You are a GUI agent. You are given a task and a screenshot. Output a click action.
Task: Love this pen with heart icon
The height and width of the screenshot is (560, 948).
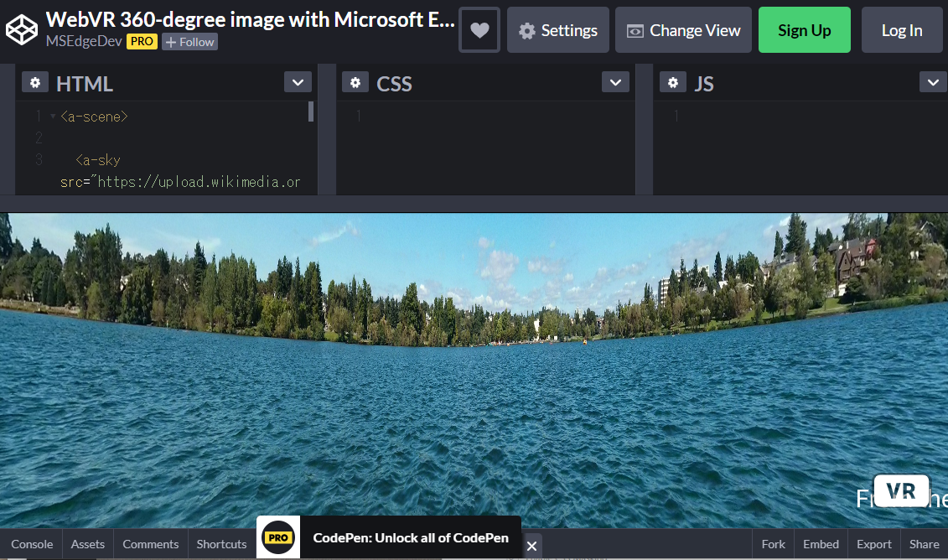click(x=479, y=30)
